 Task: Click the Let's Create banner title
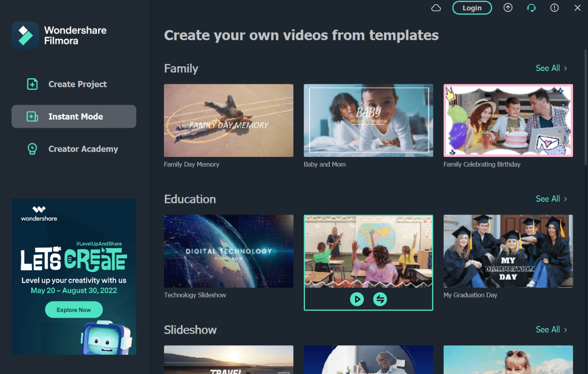[74, 260]
